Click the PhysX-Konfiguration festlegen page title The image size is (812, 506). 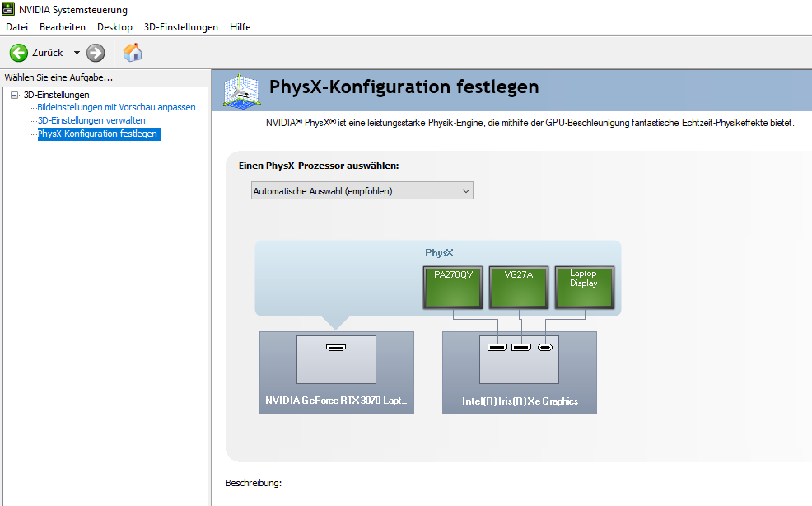404,87
